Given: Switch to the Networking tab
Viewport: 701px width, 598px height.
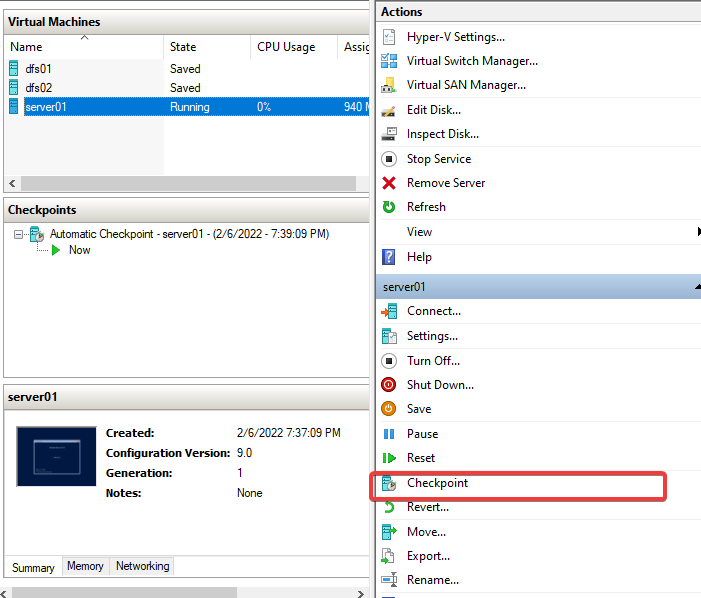Looking at the screenshot, I should (143, 566).
